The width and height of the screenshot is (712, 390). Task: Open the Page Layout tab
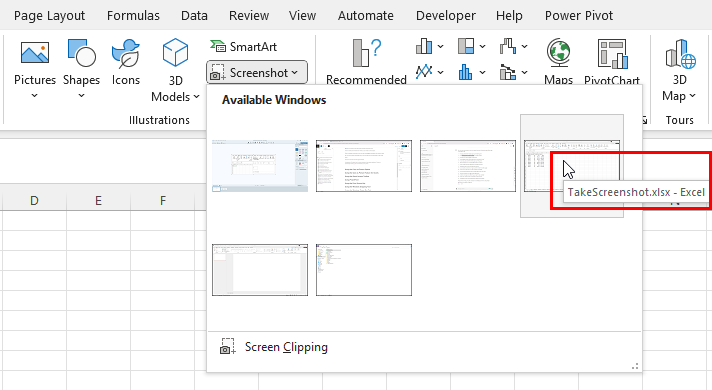coord(49,15)
